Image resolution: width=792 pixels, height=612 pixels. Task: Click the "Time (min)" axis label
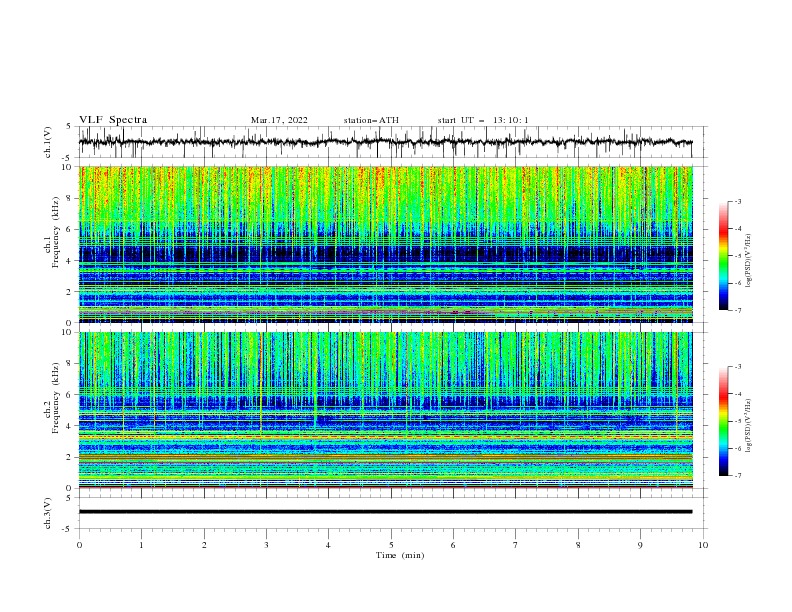400,555
